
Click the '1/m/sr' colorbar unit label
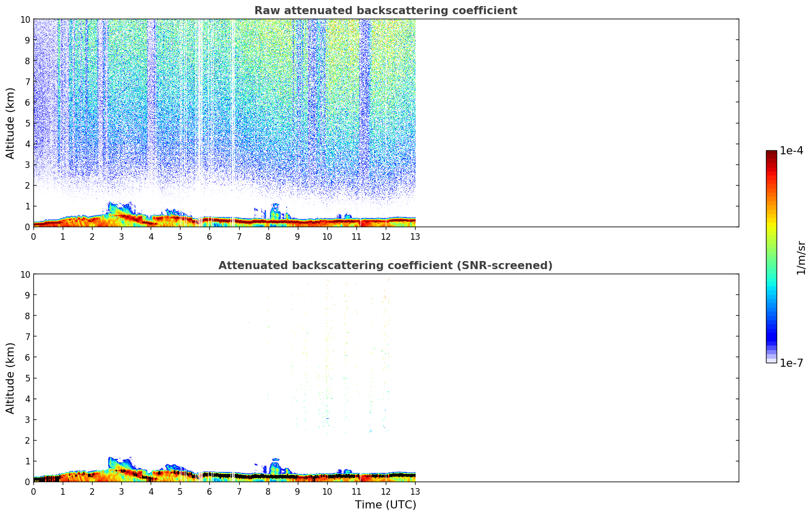coord(800,257)
